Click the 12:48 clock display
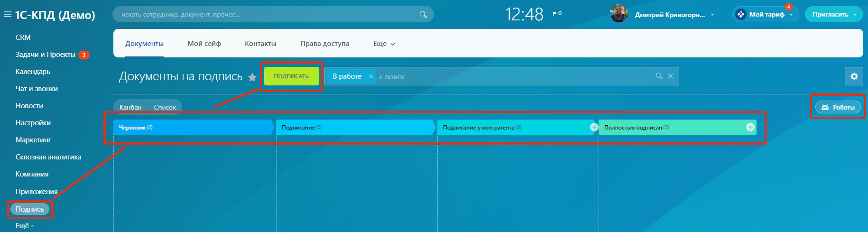The width and height of the screenshot is (868, 232). click(524, 14)
